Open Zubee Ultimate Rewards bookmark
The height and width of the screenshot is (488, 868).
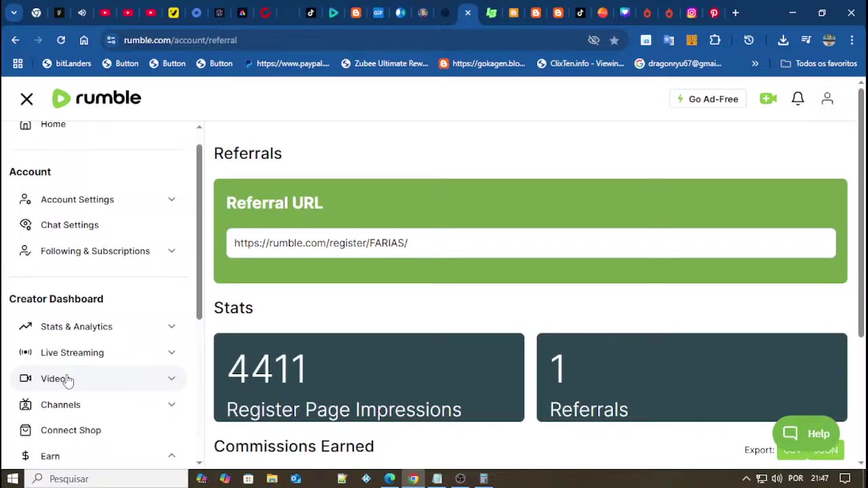tap(384, 64)
